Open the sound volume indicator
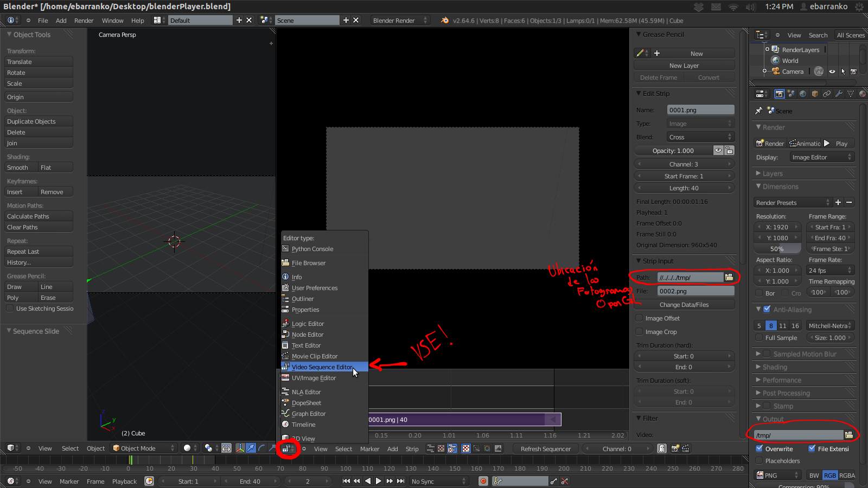Viewport: 868px width, 488px height. click(x=751, y=7)
